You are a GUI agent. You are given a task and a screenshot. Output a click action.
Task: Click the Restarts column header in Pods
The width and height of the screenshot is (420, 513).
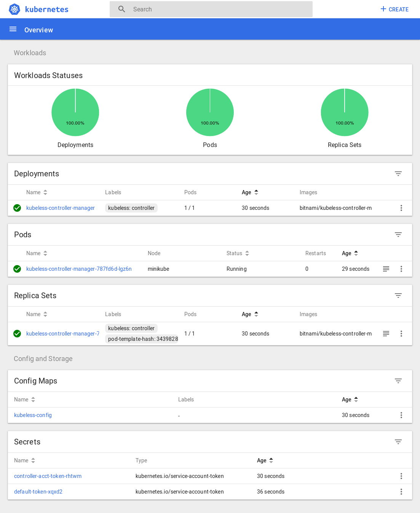pos(316,253)
